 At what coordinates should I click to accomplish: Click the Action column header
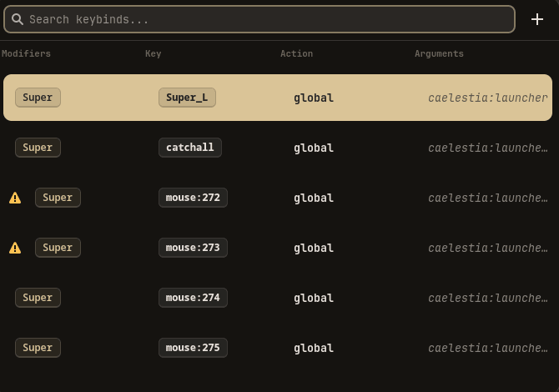tap(296, 53)
